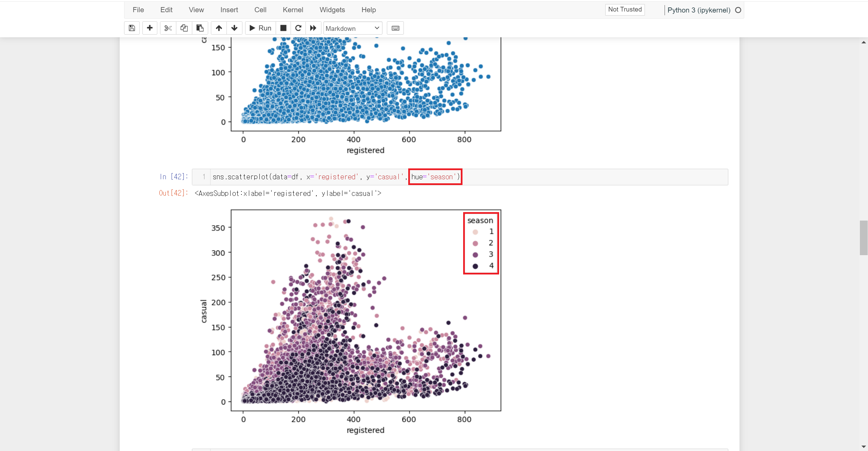Open the Kernel menu
The height and width of the screenshot is (451, 868).
pyautogui.click(x=293, y=10)
